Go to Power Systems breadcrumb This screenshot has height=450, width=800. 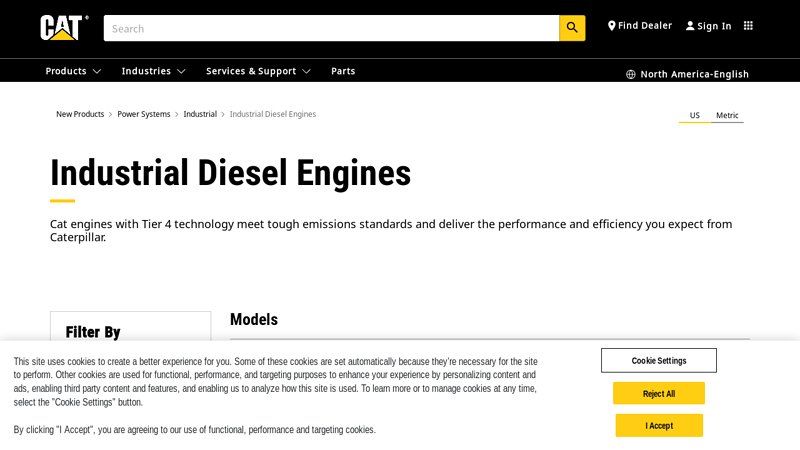coord(144,114)
